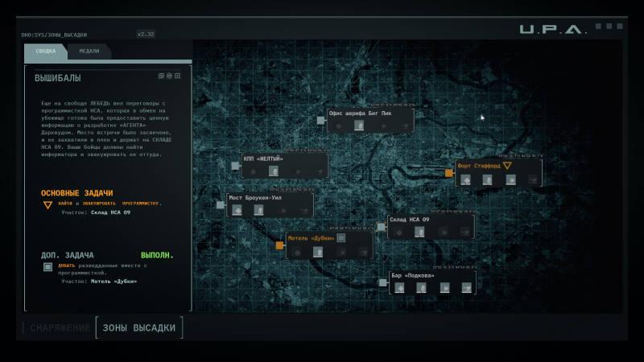
Task: Click medic cross icon in Мотель «Дубки»
Action: [297, 252]
